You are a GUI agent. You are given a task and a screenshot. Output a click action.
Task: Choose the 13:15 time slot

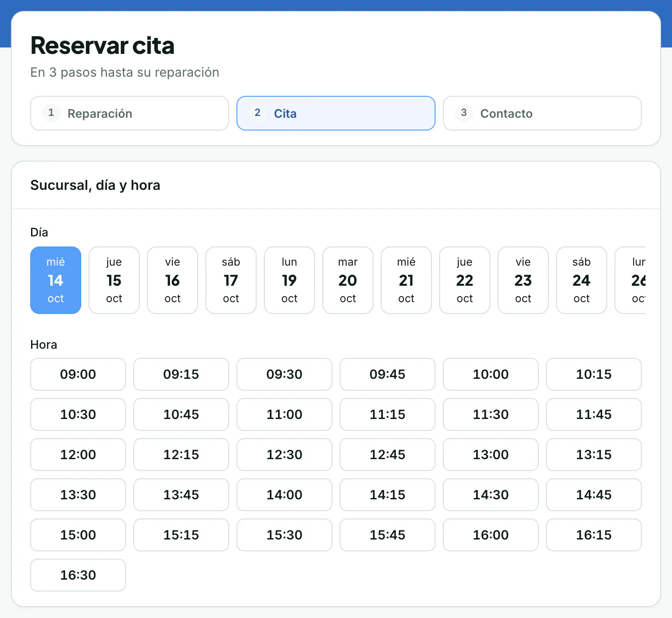coord(594,455)
